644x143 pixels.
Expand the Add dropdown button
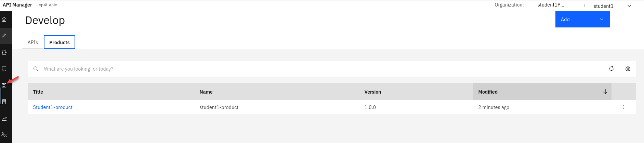[582, 20]
